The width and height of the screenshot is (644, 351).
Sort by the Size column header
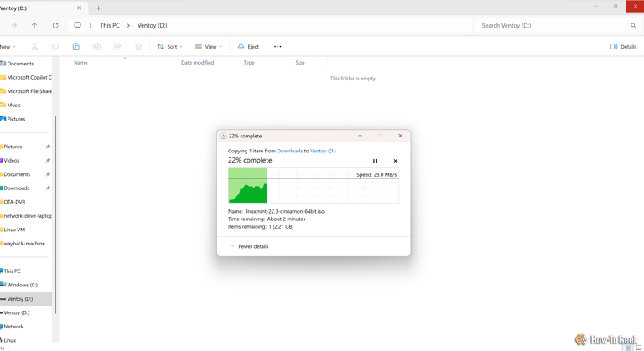tap(300, 63)
